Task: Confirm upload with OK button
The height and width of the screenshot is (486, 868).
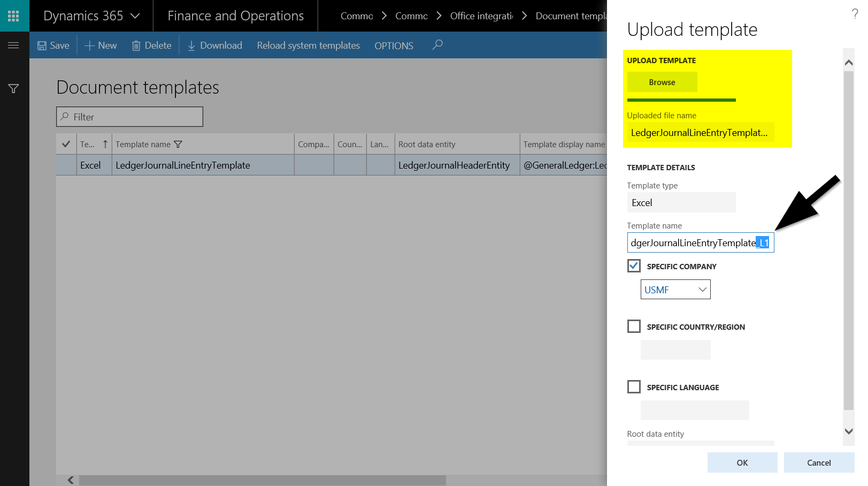Action: pos(742,462)
